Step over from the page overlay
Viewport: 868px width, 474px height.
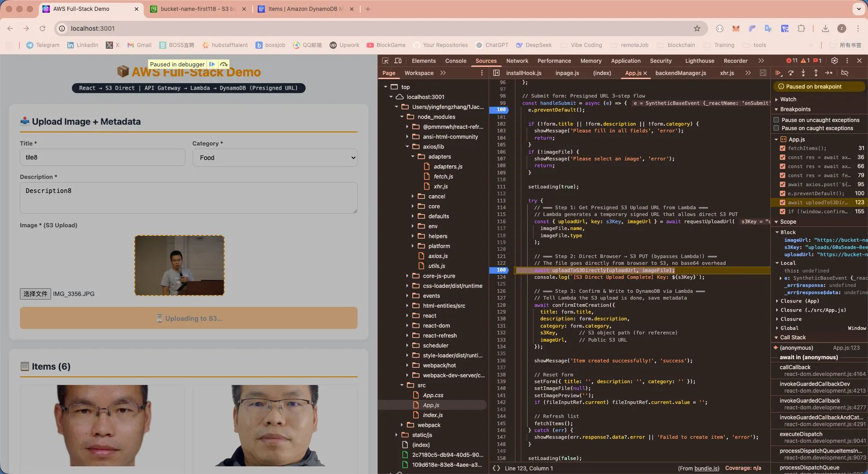pos(224,64)
